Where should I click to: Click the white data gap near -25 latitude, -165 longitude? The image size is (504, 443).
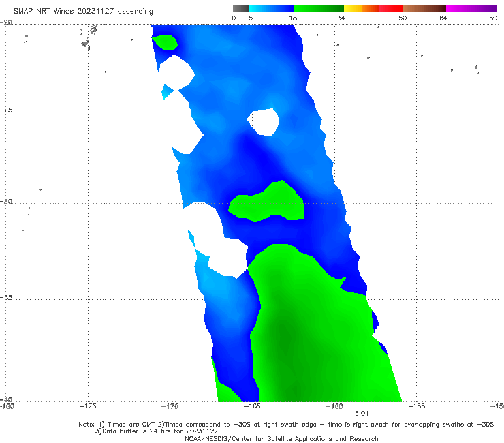click(x=264, y=122)
